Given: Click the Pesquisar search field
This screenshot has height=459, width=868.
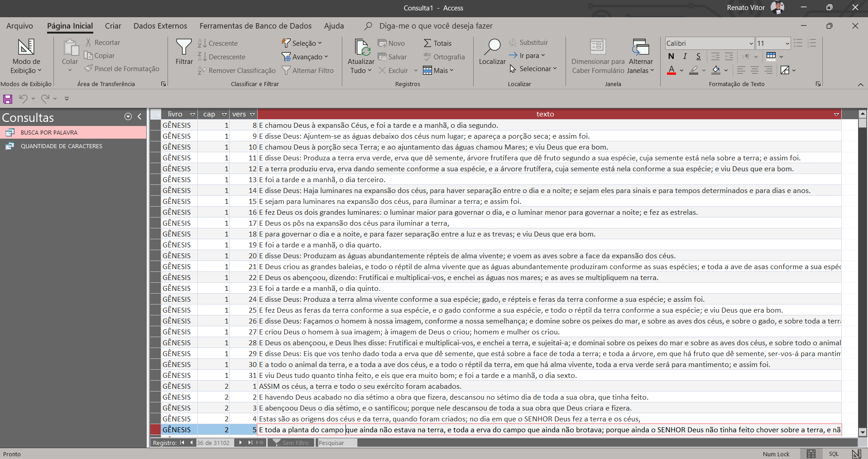Looking at the screenshot, I should click(x=336, y=443).
